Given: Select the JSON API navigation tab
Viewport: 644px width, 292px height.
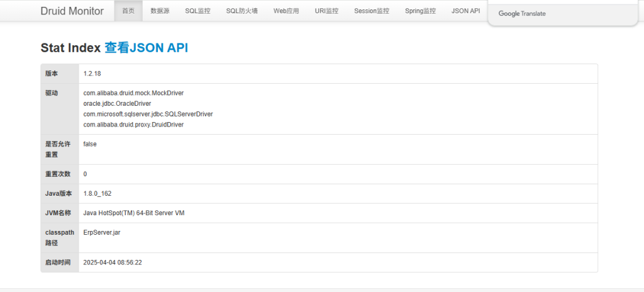Looking at the screenshot, I should pyautogui.click(x=465, y=11).
